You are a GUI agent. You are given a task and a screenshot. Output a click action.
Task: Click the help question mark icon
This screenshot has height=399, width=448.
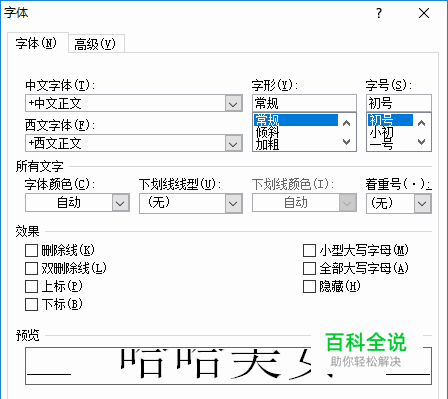(379, 13)
